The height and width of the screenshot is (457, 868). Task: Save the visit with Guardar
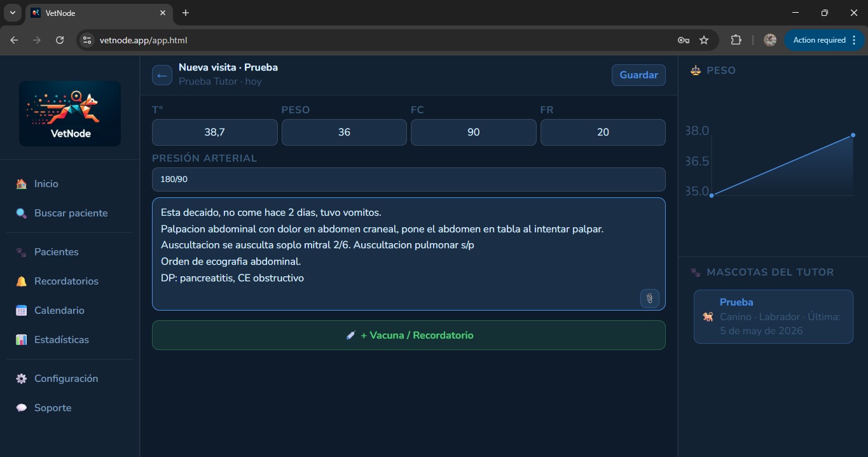[x=638, y=75]
